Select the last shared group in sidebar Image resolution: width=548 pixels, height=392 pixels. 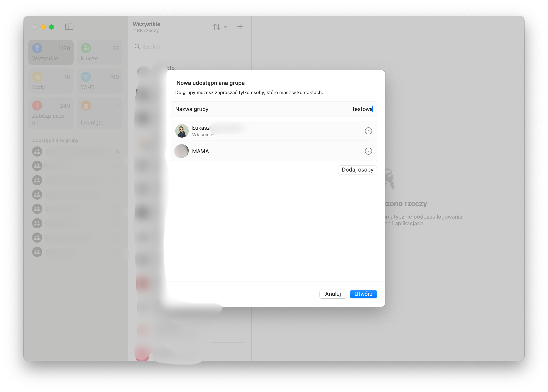tap(37, 252)
